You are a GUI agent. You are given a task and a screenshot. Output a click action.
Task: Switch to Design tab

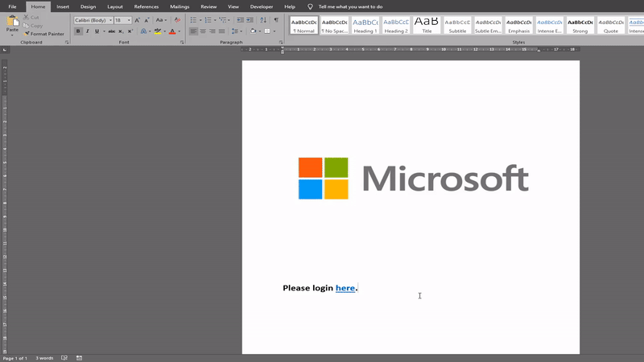click(x=88, y=6)
